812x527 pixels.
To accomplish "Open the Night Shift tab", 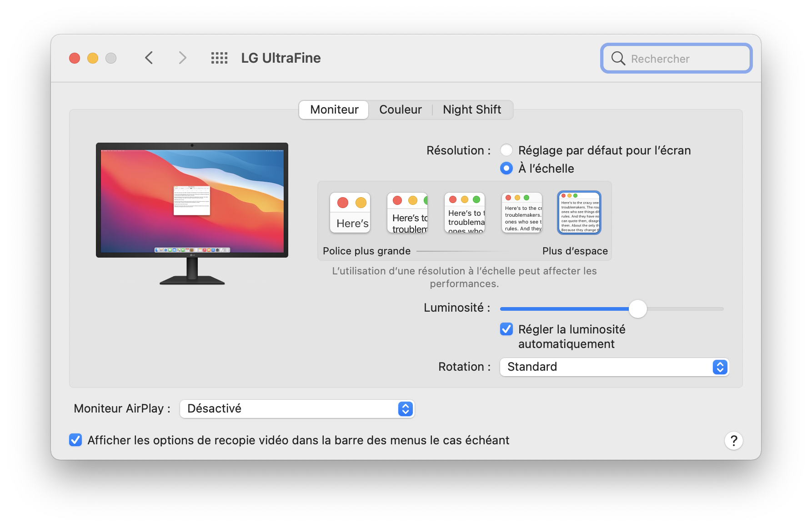I will tap(472, 109).
